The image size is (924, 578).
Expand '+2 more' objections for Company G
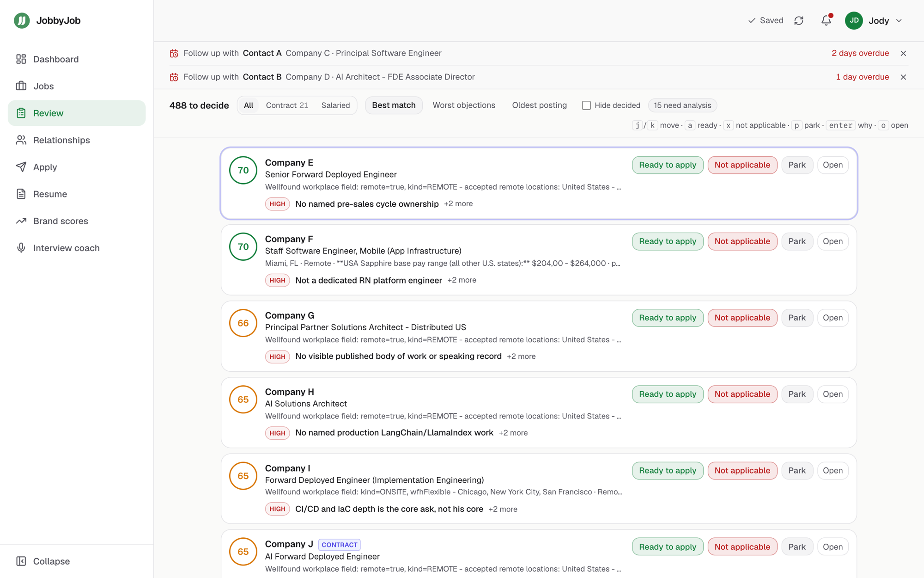click(x=521, y=357)
